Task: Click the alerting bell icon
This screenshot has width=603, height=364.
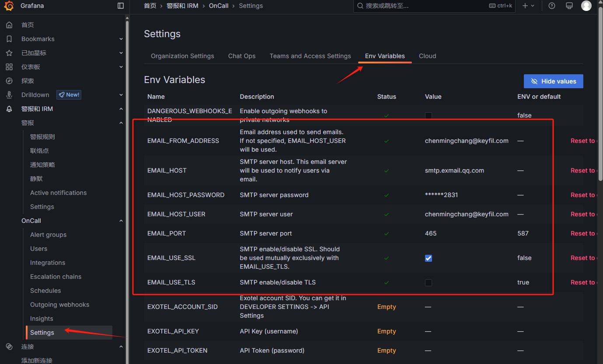Action: click(x=9, y=109)
